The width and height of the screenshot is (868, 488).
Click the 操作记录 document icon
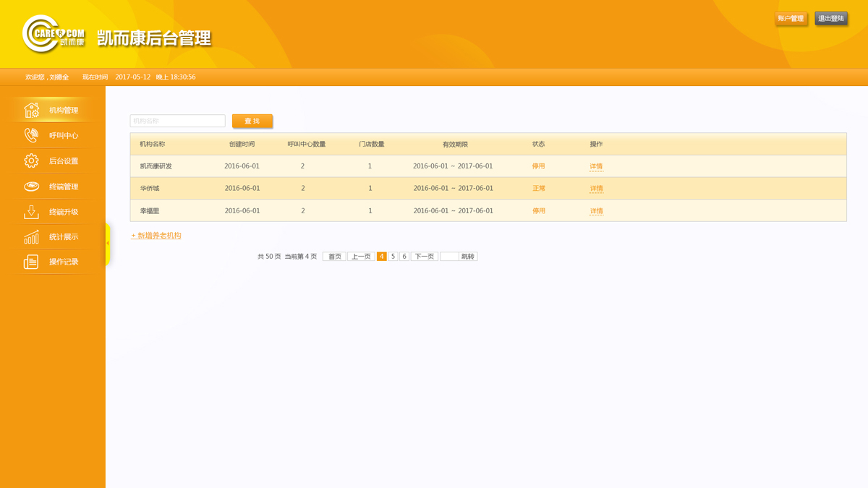click(x=31, y=262)
